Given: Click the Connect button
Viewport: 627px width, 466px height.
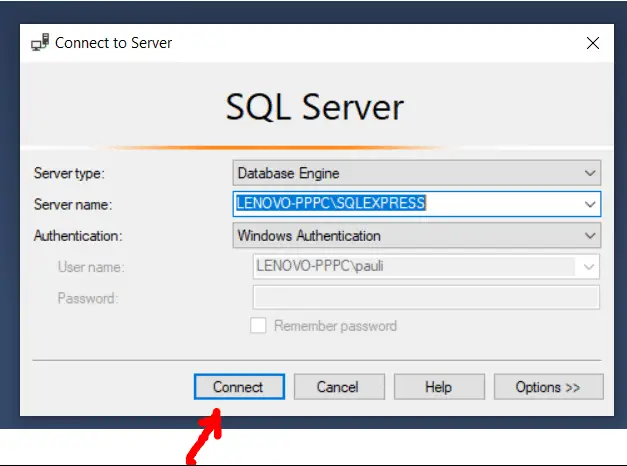Looking at the screenshot, I should click(x=239, y=387).
